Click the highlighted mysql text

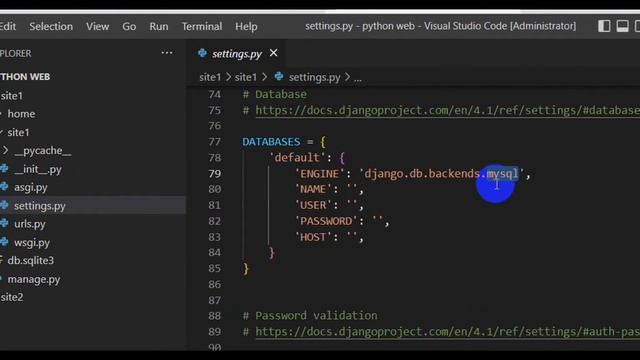tap(502, 174)
